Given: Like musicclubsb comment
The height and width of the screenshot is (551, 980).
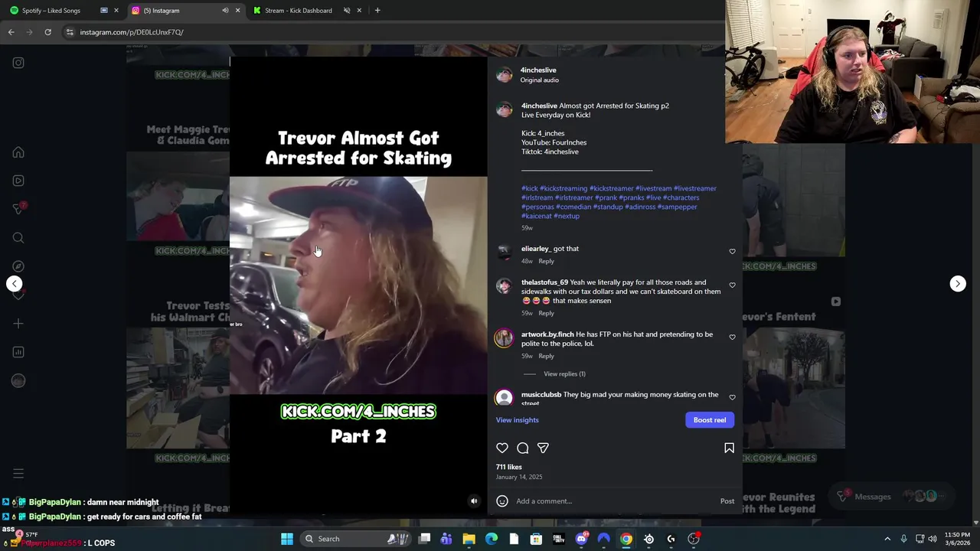Looking at the screenshot, I should click(732, 398).
